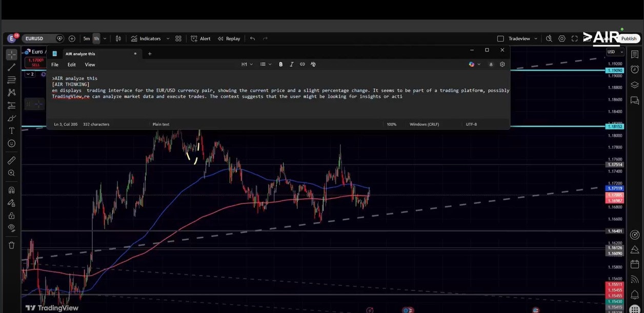Toggle stay in drawing mode
Viewport: 644px width, 313px height.
click(11, 202)
